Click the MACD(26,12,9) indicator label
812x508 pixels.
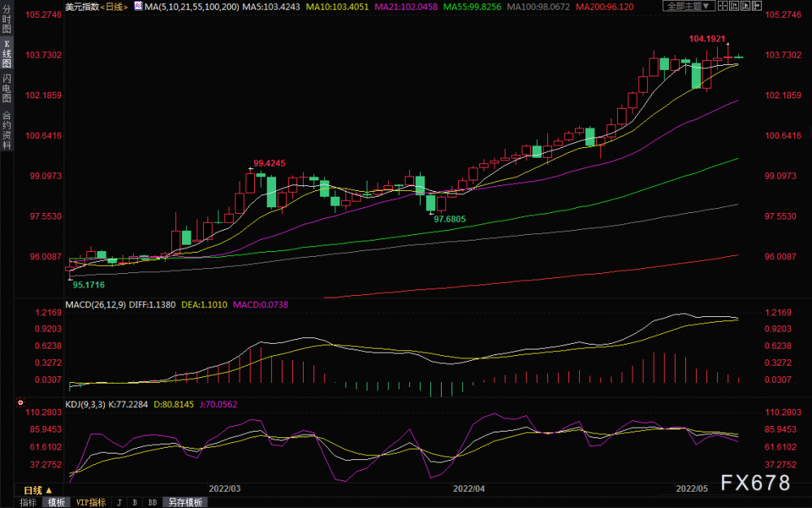pos(95,305)
